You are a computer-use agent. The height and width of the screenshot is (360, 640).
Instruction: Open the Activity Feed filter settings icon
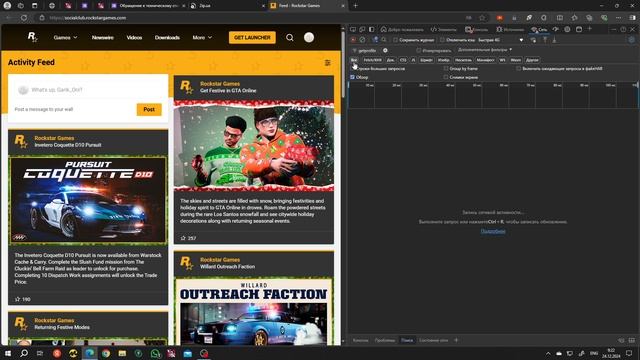pos(327,62)
